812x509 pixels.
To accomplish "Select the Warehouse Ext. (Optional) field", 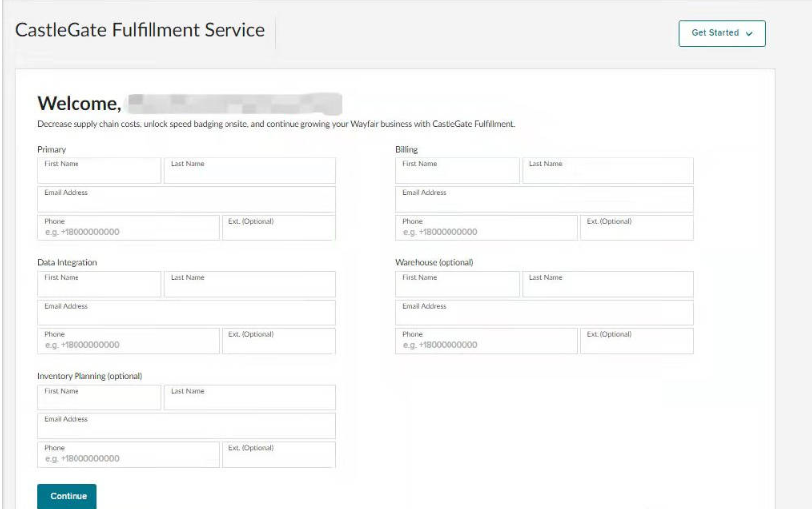I will click(x=637, y=341).
